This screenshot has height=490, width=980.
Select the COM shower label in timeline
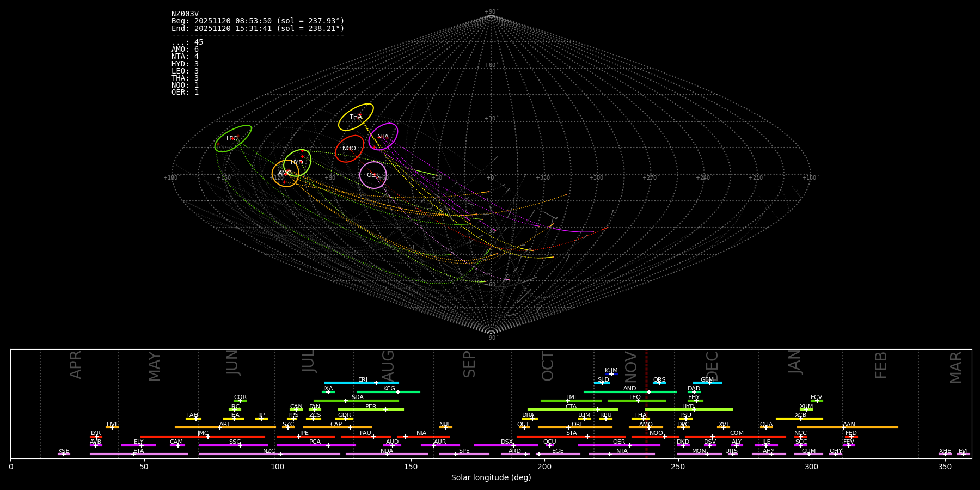coord(737,433)
